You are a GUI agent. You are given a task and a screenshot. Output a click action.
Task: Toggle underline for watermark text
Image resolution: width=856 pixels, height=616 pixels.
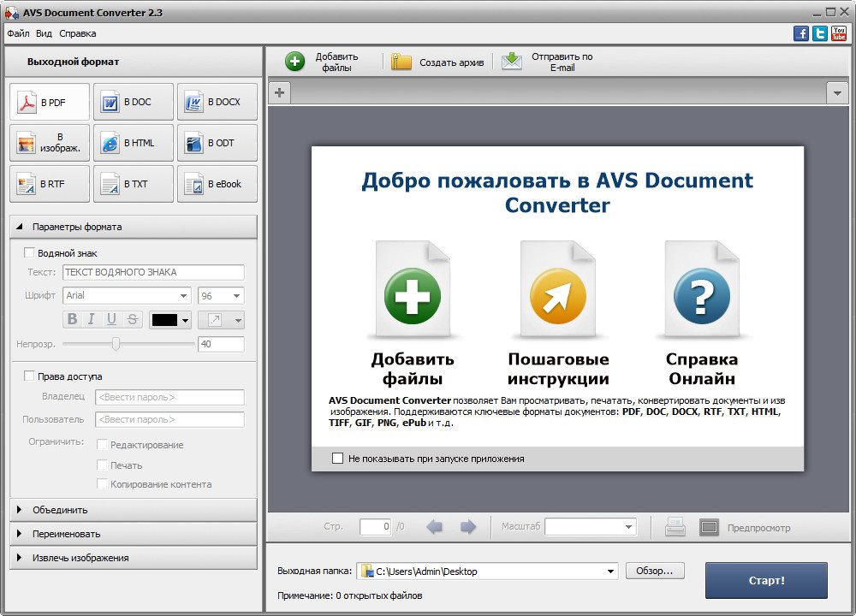(x=111, y=319)
